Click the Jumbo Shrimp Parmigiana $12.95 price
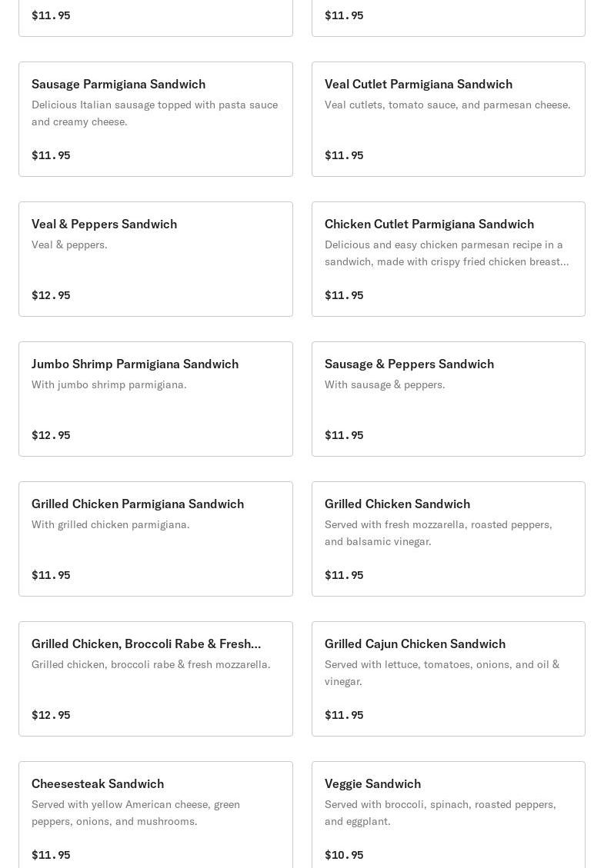Viewport: 604px width, 868px height. 51,436
